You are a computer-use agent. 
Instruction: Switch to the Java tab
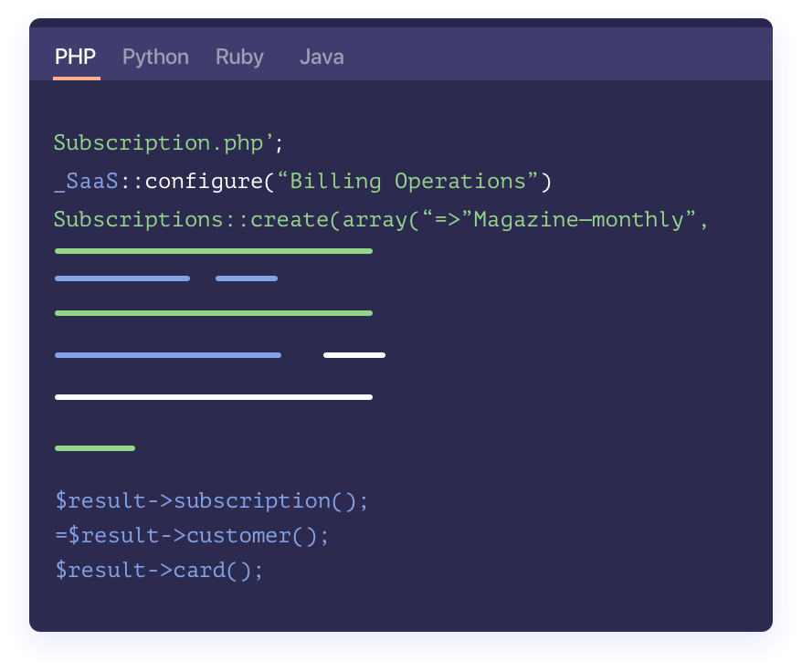pos(322,57)
